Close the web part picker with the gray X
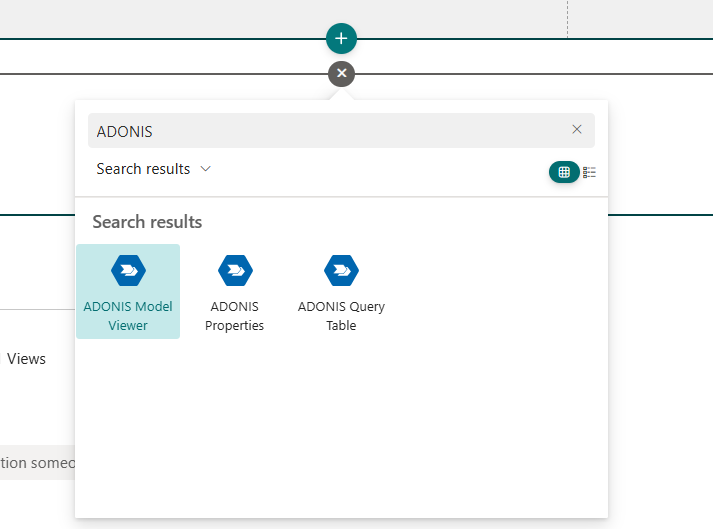Screen dimensions: 713x529 click(x=341, y=73)
